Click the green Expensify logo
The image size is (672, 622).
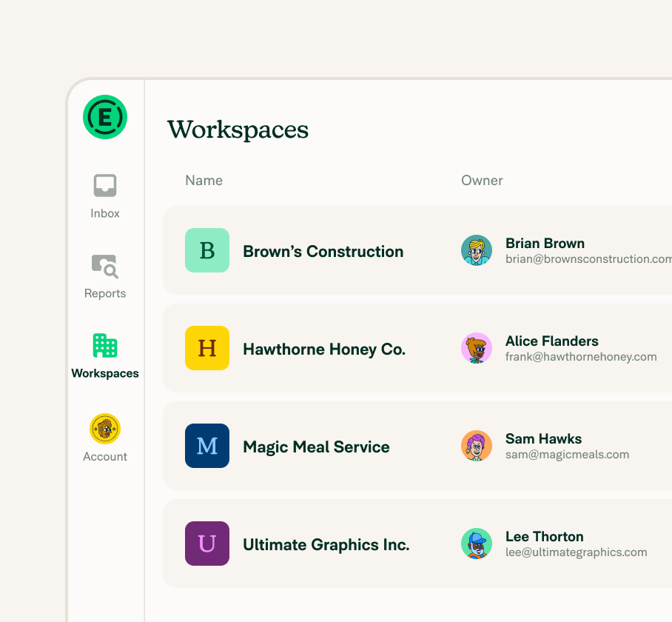point(105,117)
